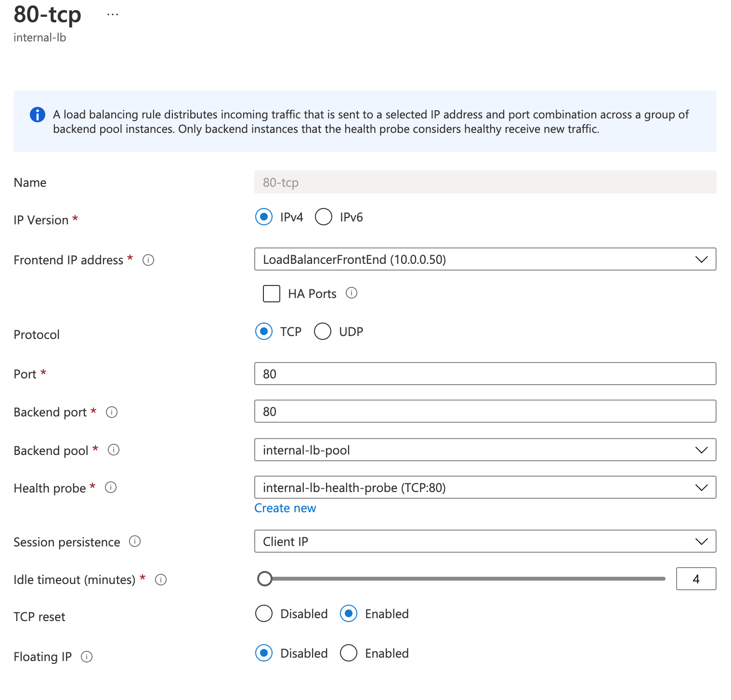
Task: Enable the HA Ports checkbox
Action: [272, 294]
